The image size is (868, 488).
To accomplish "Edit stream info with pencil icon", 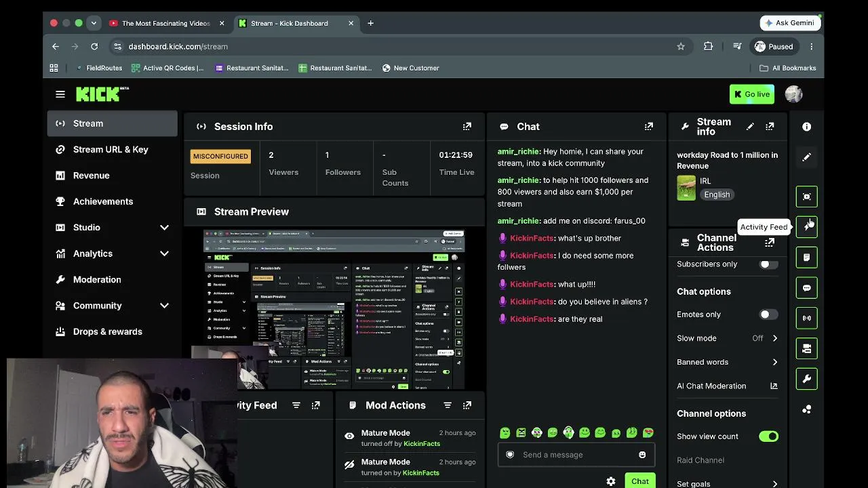I will (x=750, y=127).
